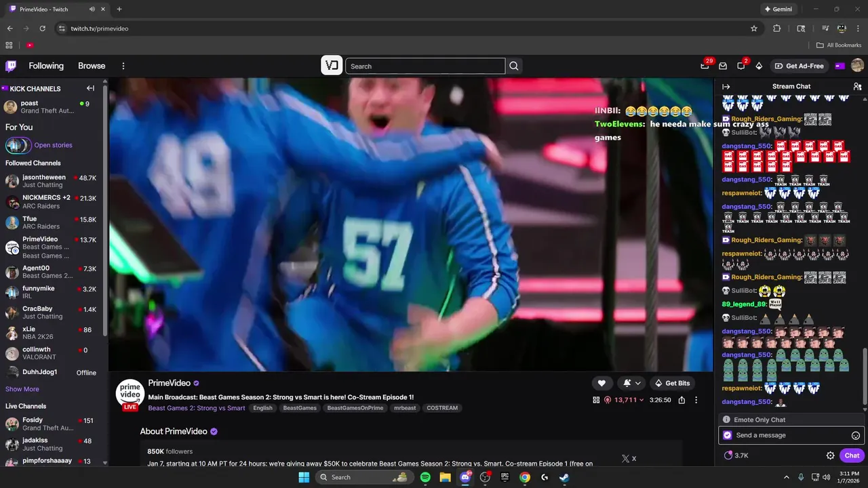868x488 pixels.
Task: Show hidden system tray icons chevron
Action: pyautogui.click(x=787, y=477)
